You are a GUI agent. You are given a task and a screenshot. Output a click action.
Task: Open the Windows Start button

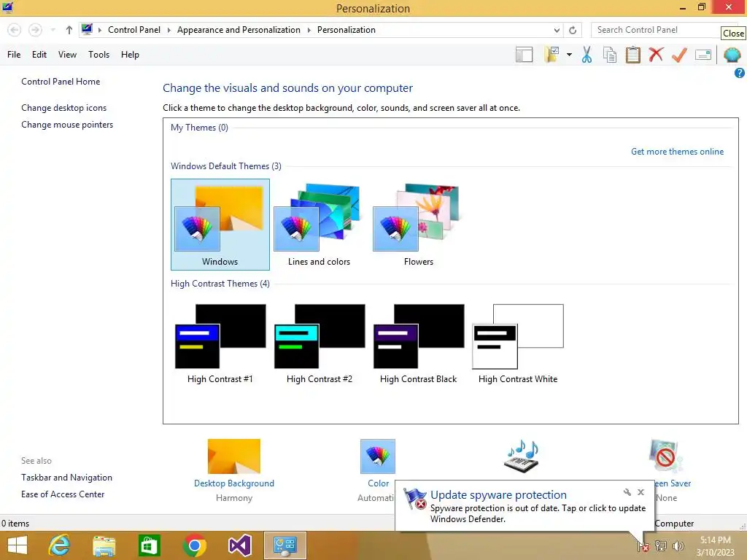tap(18, 545)
